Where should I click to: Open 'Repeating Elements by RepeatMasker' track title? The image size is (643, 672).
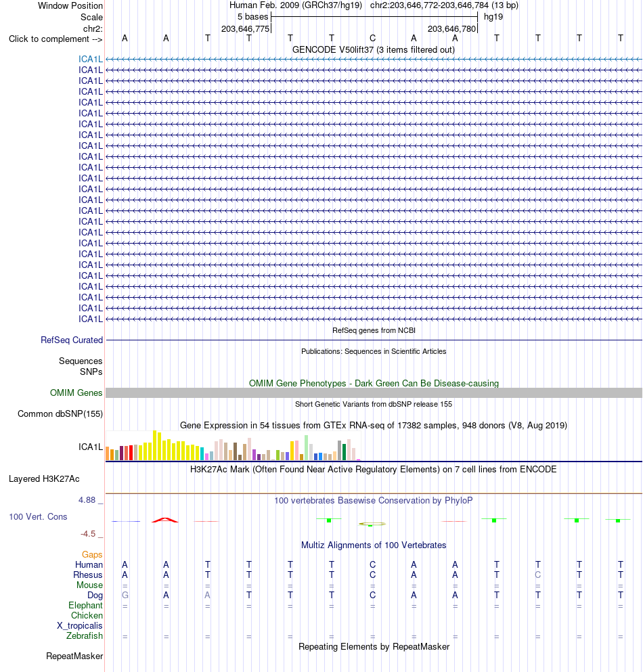[x=374, y=647]
